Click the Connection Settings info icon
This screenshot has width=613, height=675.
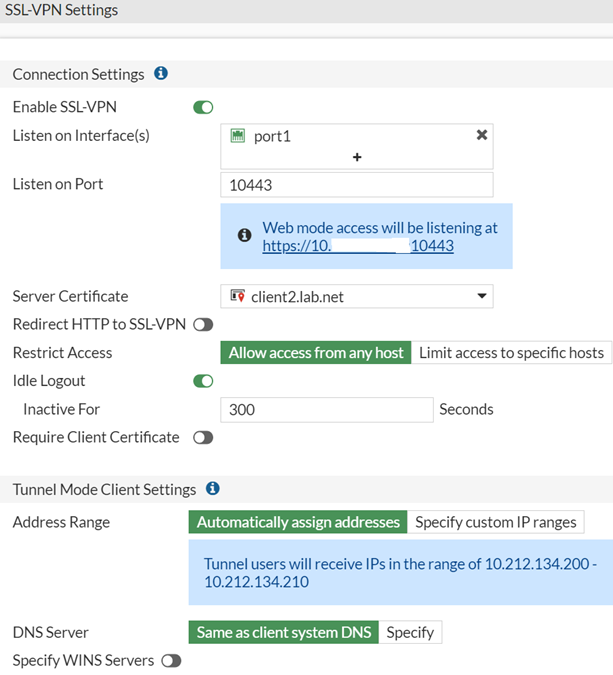coord(161,74)
